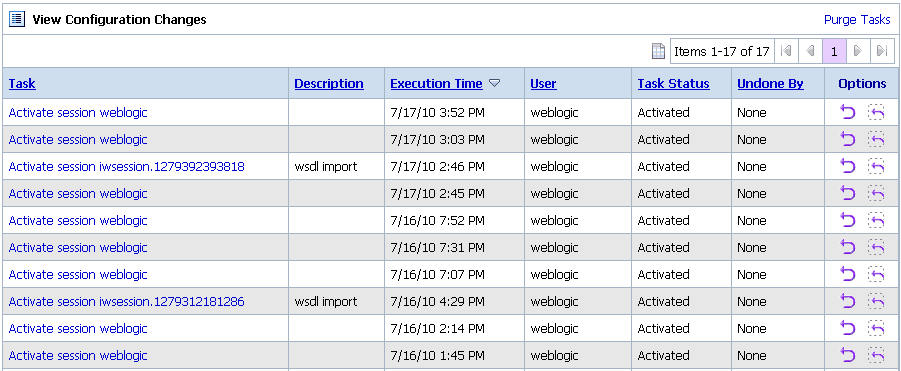Undo into session for iwsession.1279392393818 row

tap(876, 167)
